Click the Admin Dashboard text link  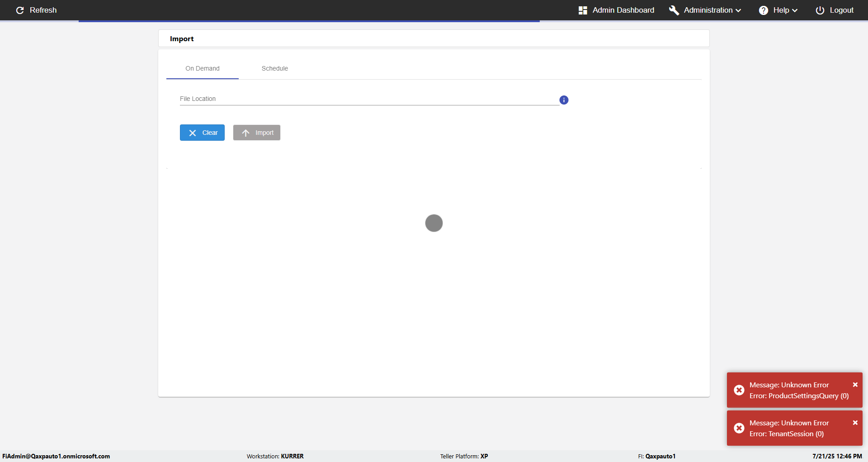[623, 10]
